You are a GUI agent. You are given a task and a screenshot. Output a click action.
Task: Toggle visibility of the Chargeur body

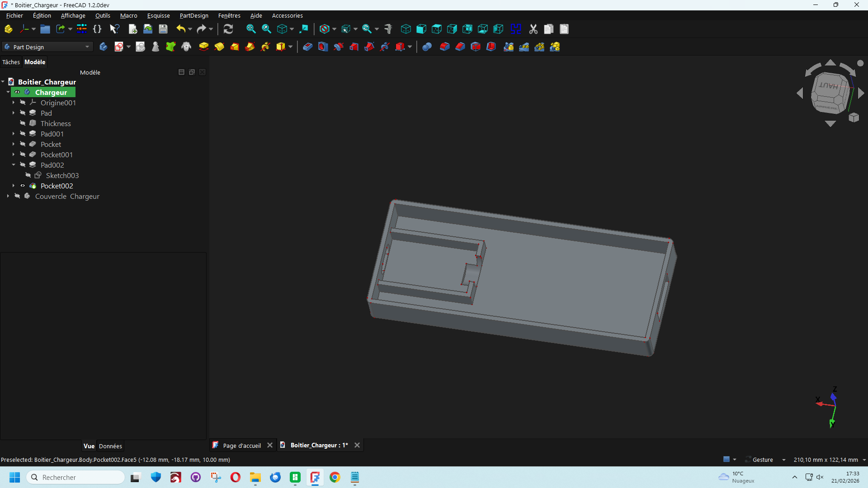17,92
